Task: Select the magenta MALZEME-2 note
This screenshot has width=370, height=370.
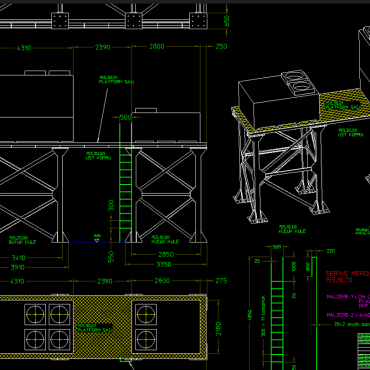Action: pos(348,315)
